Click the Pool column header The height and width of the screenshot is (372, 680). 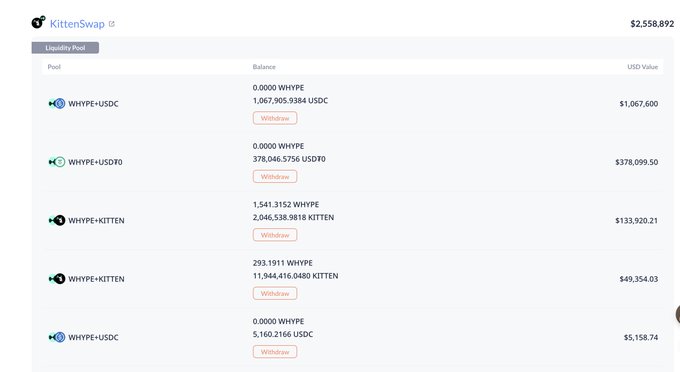click(x=54, y=67)
